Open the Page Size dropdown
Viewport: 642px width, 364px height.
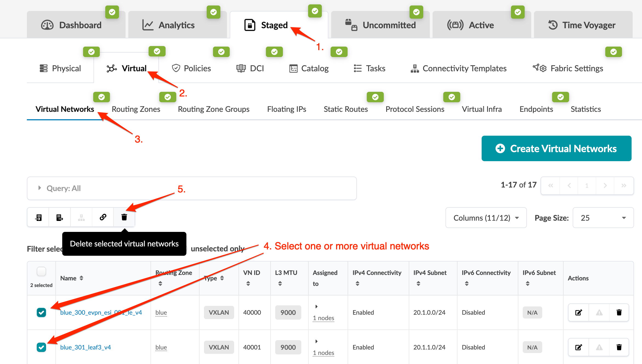(x=603, y=218)
